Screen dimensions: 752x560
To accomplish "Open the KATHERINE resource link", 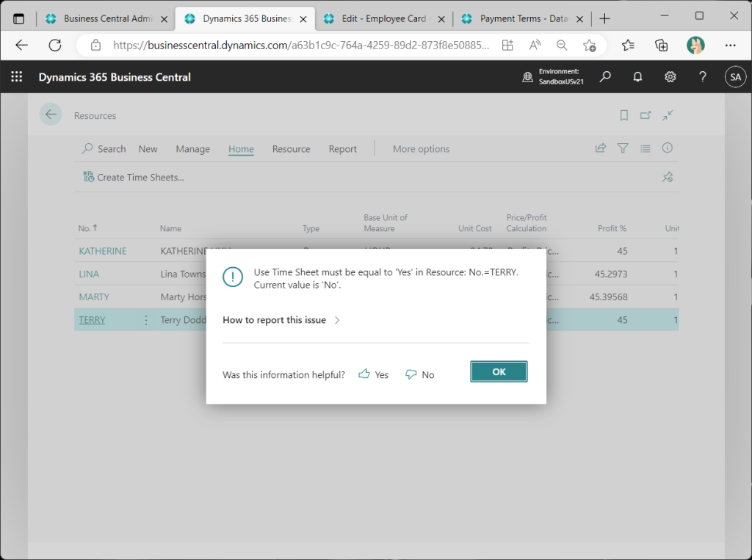I will click(x=103, y=251).
